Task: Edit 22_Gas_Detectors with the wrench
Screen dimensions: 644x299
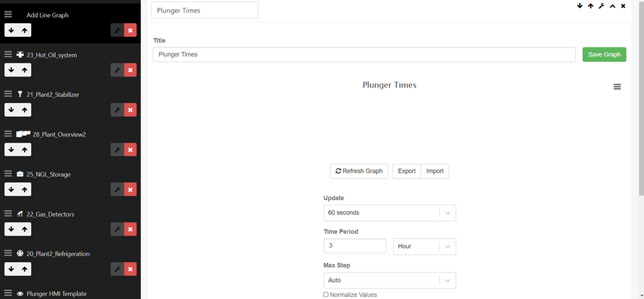Action: (x=118, y=229)
